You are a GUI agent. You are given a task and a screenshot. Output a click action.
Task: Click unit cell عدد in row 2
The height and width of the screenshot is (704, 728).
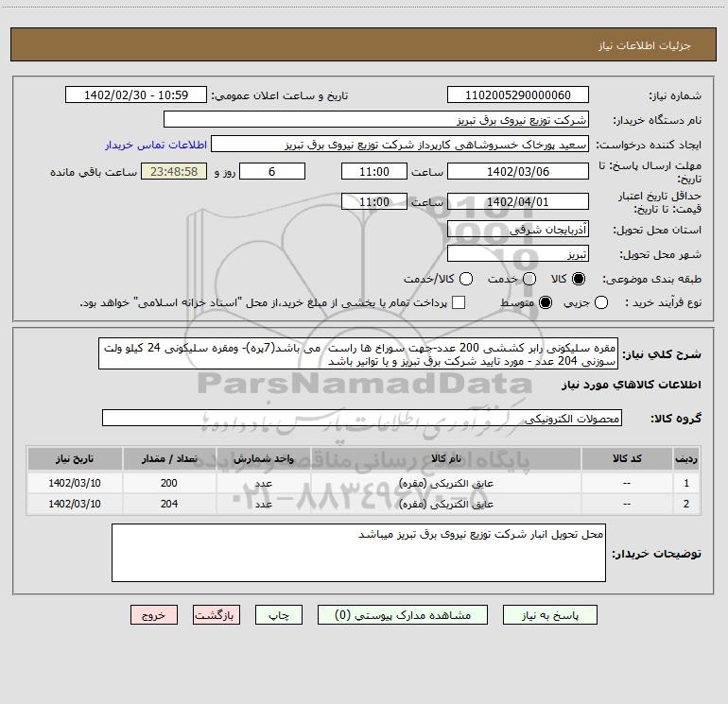[x=263, y=504]
